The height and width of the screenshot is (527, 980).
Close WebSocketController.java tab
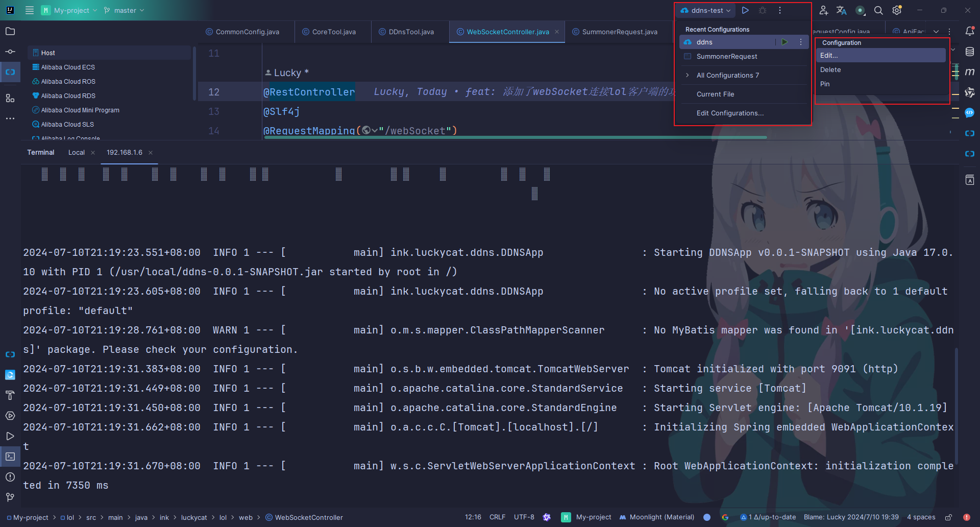click(x=557, y=32)
